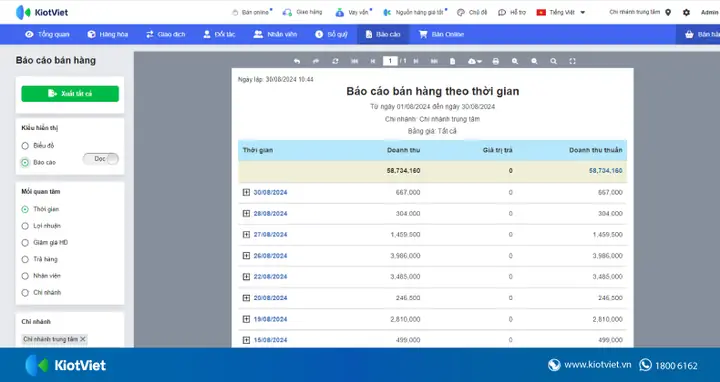Screen dimensions: 720x382
Task: Open Bán online in the top header
Action: click(252, 12)
